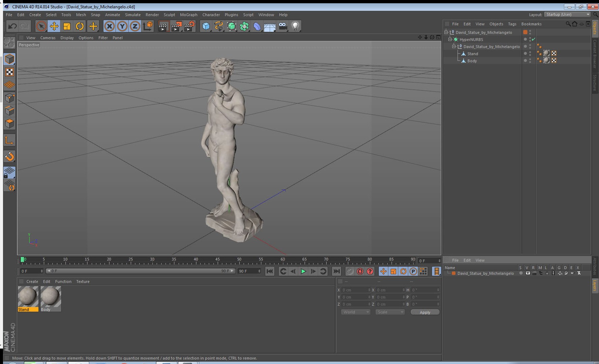Toggle Y axis lock

122,26
